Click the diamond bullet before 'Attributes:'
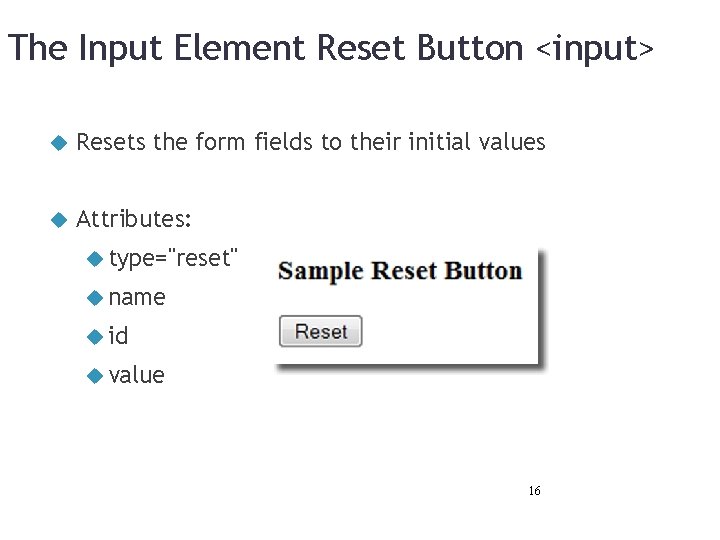 pos(58,219)
